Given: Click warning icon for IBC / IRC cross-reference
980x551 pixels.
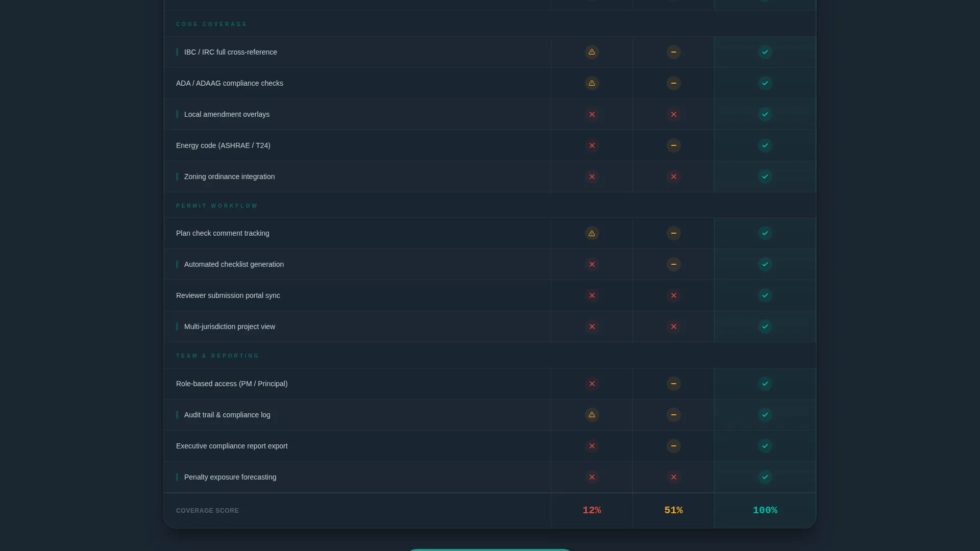Looking at the screenshot, I should [592, 52].
